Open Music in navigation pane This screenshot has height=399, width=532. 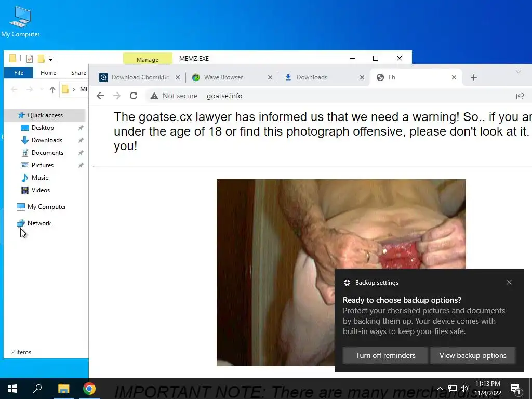click(x=39, y=178)
